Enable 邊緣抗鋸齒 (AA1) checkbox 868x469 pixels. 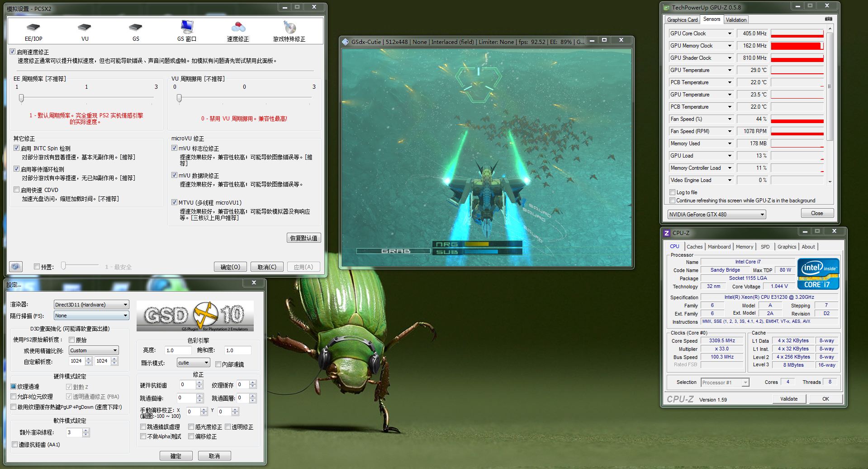point(14,445)
